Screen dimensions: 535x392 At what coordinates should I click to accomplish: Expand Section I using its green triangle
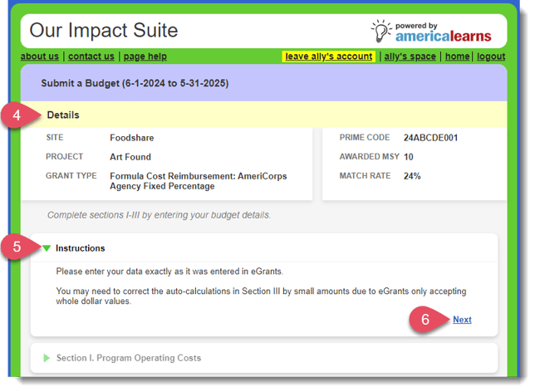(x=47, y=358)
